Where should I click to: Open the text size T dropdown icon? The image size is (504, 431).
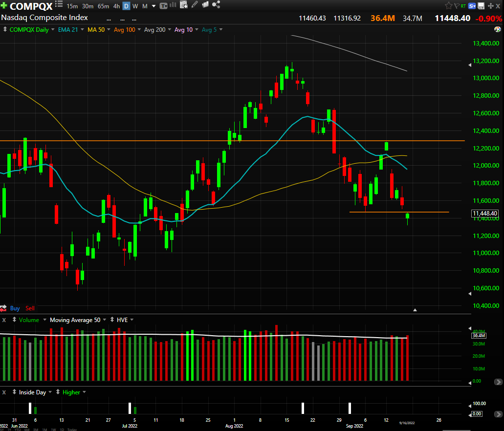[x=163, y=6]
